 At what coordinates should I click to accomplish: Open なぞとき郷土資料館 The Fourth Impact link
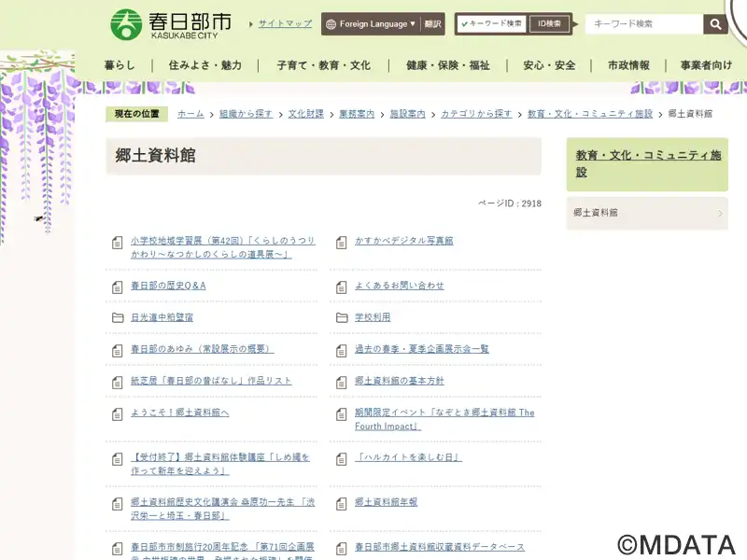coord(444,419)
